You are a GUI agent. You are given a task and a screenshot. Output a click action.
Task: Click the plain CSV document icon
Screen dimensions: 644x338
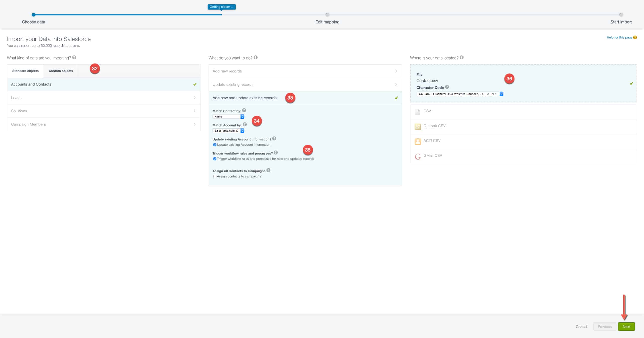tap(418, 111)
